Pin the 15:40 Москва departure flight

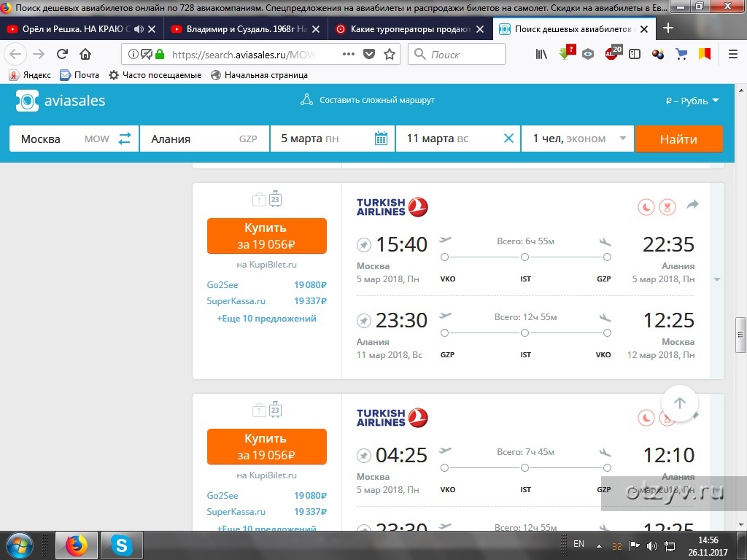point(363,245)
